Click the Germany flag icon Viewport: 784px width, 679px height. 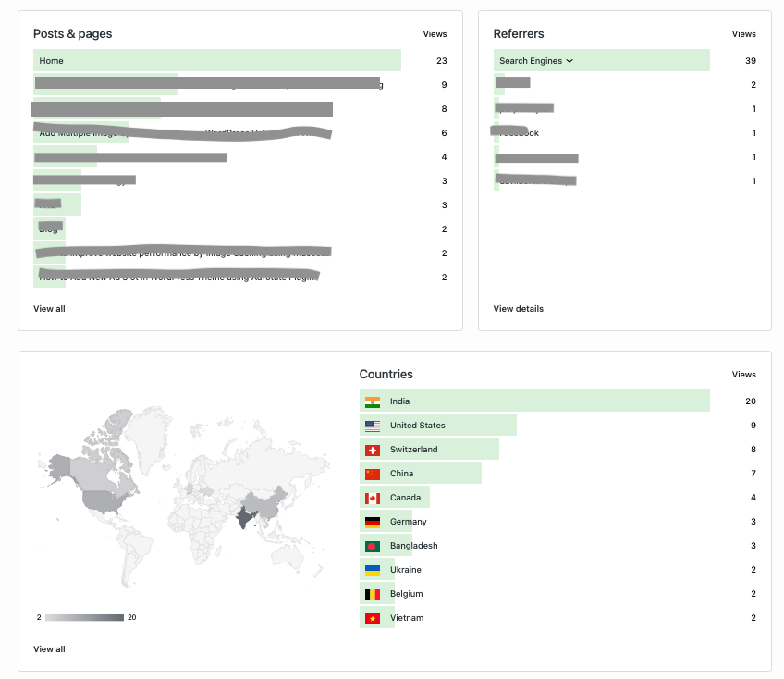[x=373, y=522]
